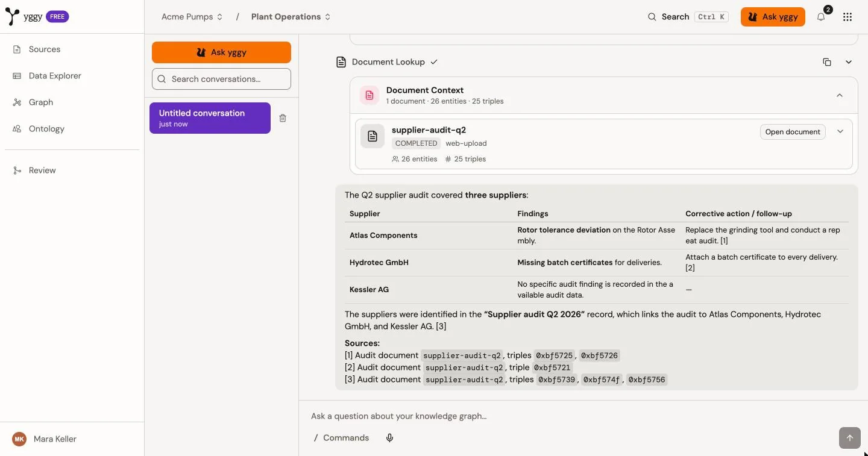The width and height of the screenshot is (868, 456).
Task: Open the apps grid menu
Action: coord(848,17)
